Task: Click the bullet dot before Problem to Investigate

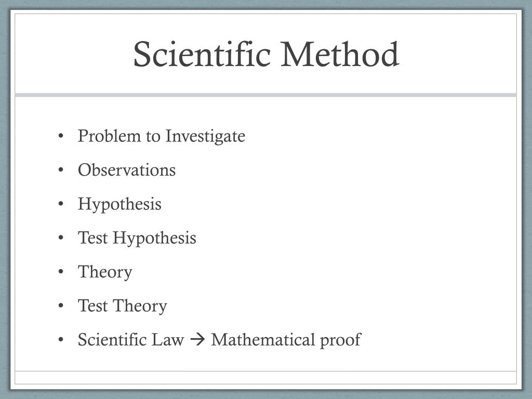Action: click(61, 136)
